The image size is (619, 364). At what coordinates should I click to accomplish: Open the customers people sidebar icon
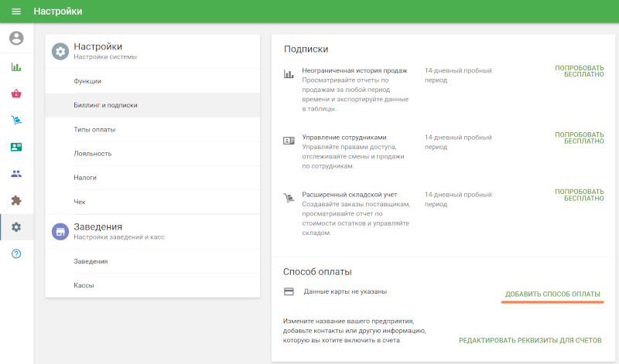(x=16, y=174)
